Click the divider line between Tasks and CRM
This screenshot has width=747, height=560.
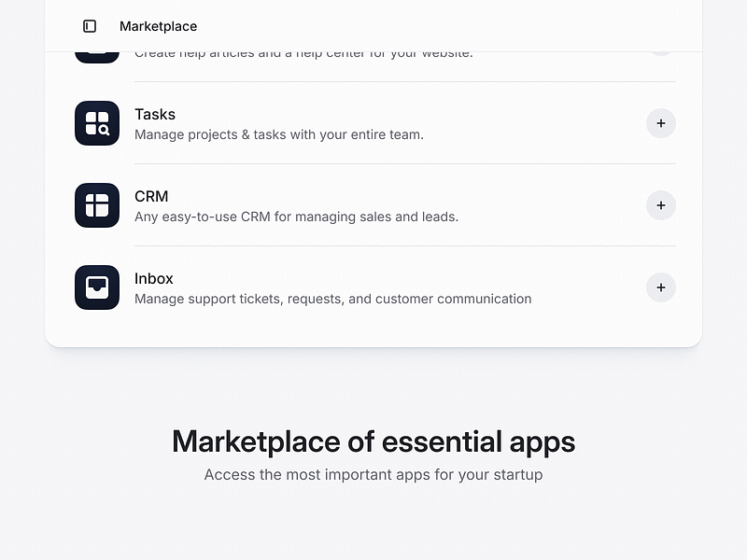coord(405,164)
